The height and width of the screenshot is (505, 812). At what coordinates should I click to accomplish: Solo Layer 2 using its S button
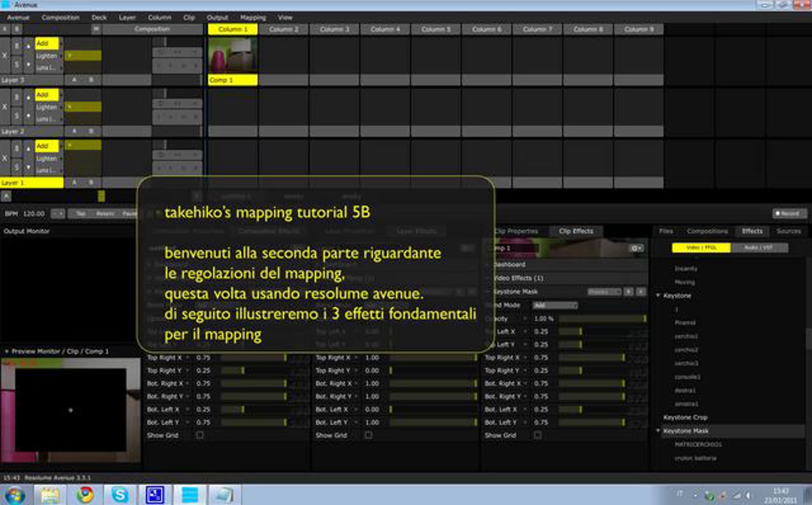pyautogui.click(x=17, y=116)
